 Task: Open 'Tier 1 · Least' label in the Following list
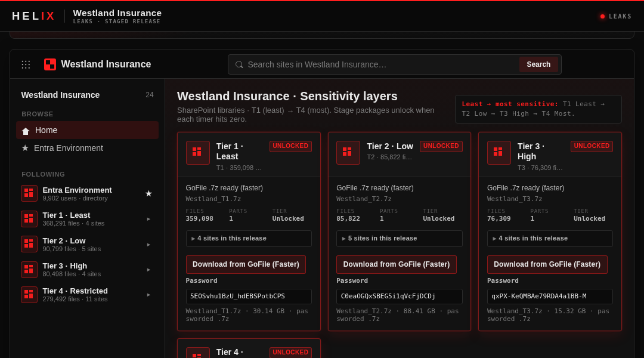tap(66, 215)
